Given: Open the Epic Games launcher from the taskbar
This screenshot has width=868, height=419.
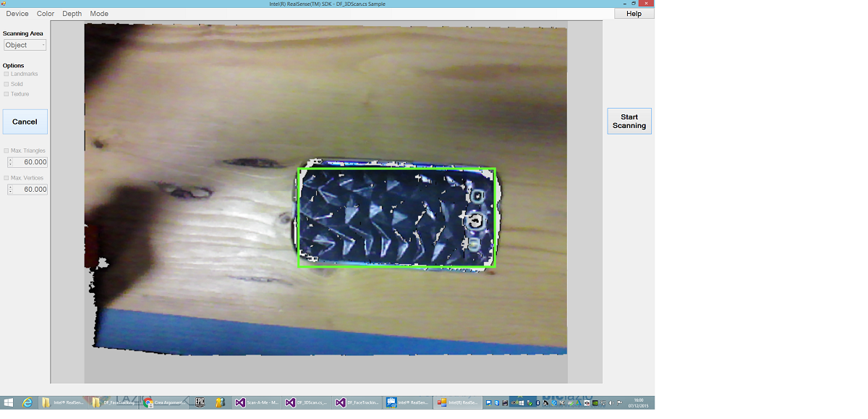Looking at the screenshot, I should (x=199, y=402).
